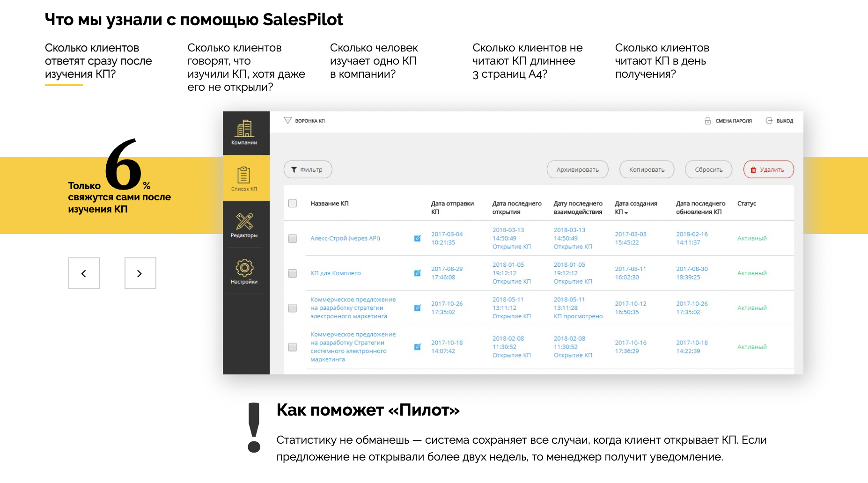Select tab Сколько клиентов читают КП в день получения
This screenshot has height=483, width=868.
pyautogui.click(x=662, y=61)
